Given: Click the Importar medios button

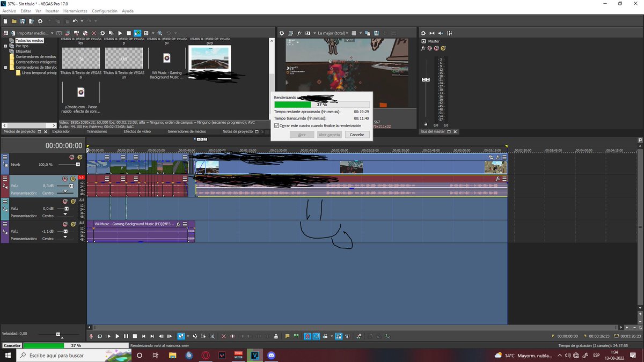Looking at the screenshot, I should tap(29, 33).
